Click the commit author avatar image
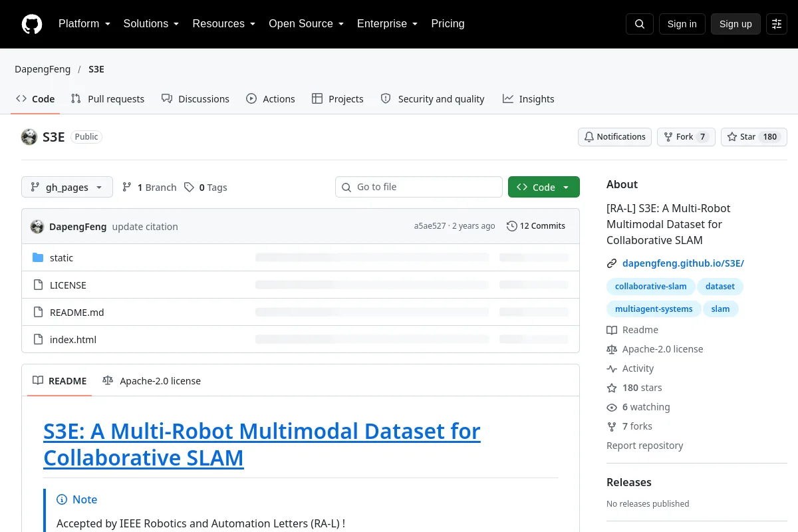 point(37,226)
